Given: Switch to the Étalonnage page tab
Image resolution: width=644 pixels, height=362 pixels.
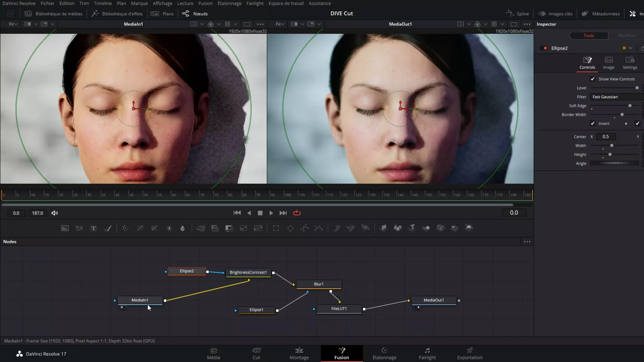Looking at the screenshot, I should (x=384, y=354).
